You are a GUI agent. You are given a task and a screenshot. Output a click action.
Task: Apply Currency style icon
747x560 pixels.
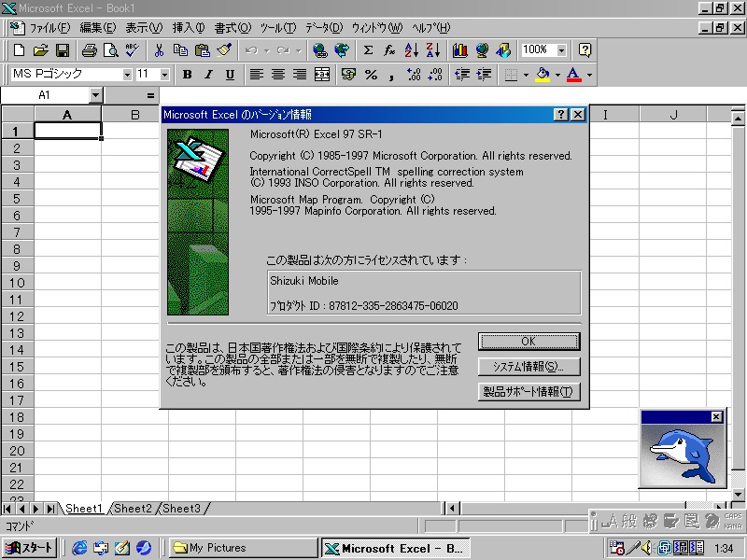(348, 75)
